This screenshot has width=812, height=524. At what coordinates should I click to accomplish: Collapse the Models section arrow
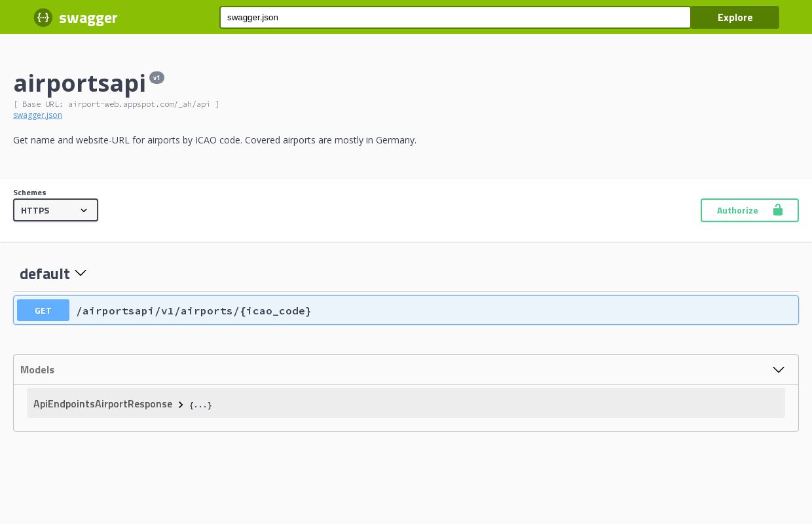coord(779,369)
